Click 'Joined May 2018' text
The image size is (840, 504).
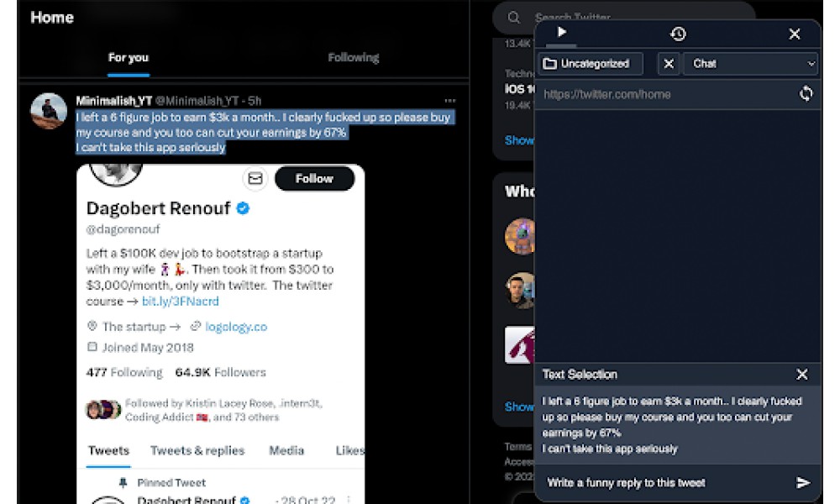[x=148, y=348]
